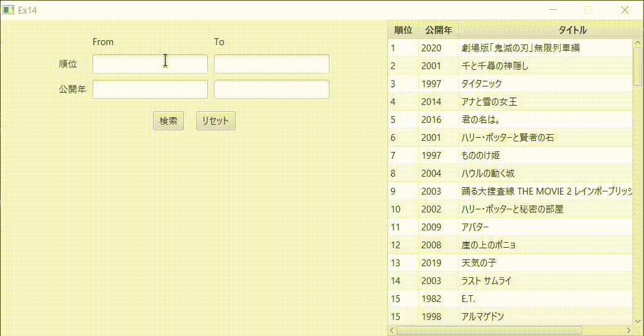Viewport: 644px width, 336px height.
Task: Select the 君の名は。 row
Action: tap(510, 119)
